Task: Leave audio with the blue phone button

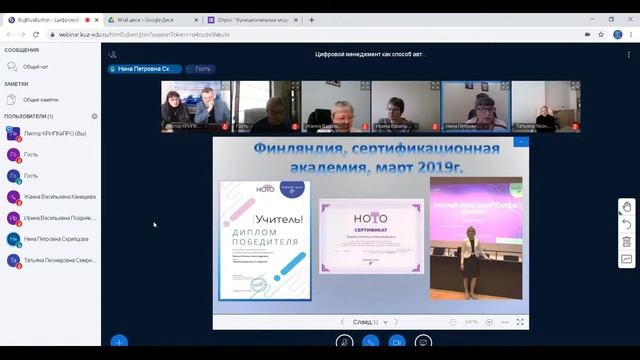Action: tap(371, 341)
